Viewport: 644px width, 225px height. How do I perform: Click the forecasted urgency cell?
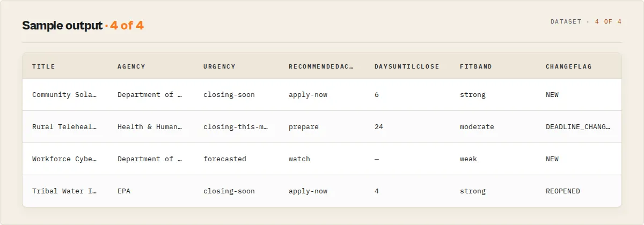pyautogui.click(x=225, y=159)
